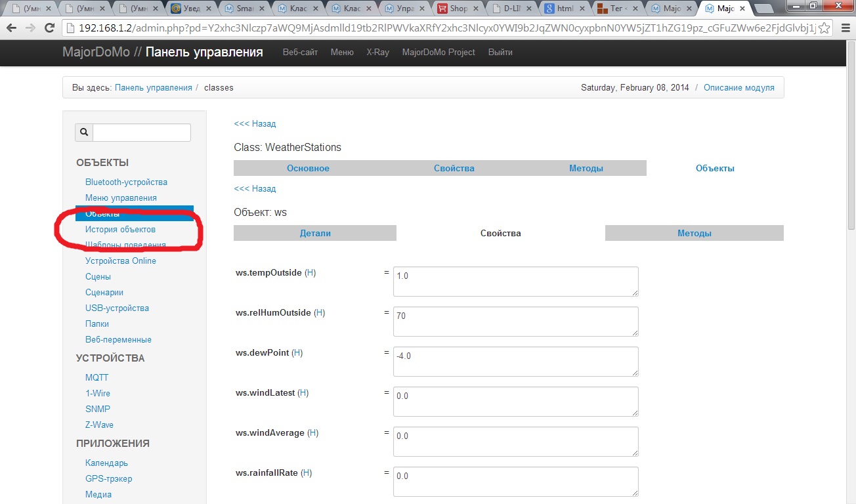Open Папки in the sidebar
This screenshot has height=504, width=856.
pos(97,324)
